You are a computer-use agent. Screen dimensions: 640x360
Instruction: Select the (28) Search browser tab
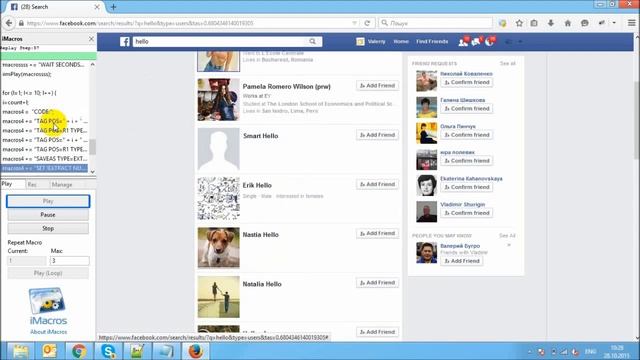52,7
